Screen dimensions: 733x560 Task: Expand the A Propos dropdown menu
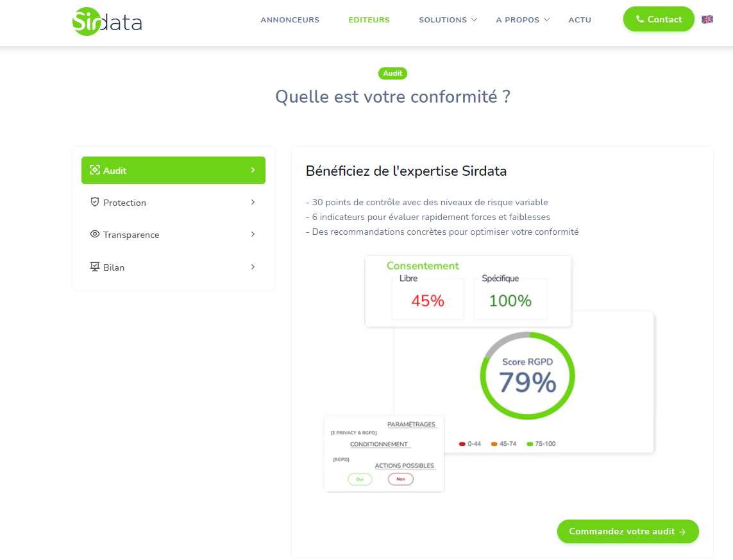coord(523,20)
